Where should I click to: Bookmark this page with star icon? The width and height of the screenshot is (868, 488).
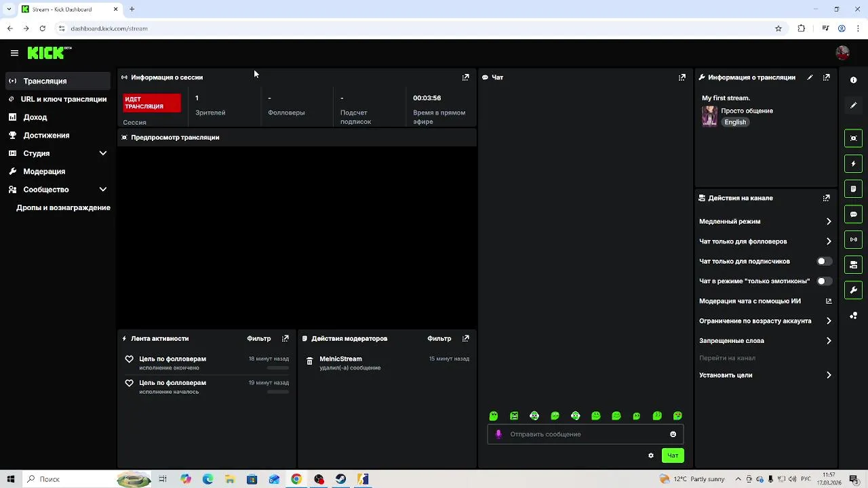pos(778,28)
